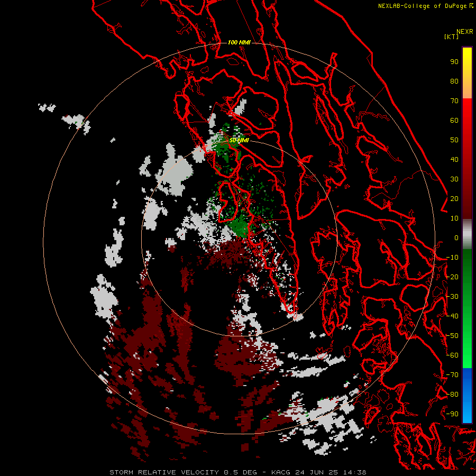Click the -60 scale value
Viewport: 476px width, 476px height.
pyautogui.click(x=452, y=355)
